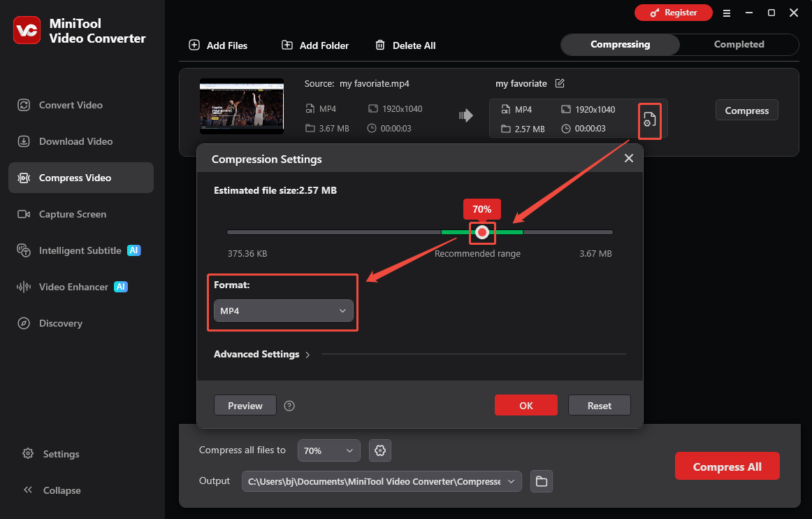Click the Compress button for my favoriate

click(x=746, y=110)
